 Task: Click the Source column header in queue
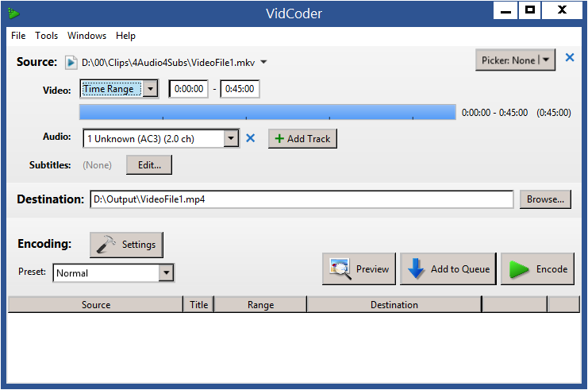(x=96, y=304)
